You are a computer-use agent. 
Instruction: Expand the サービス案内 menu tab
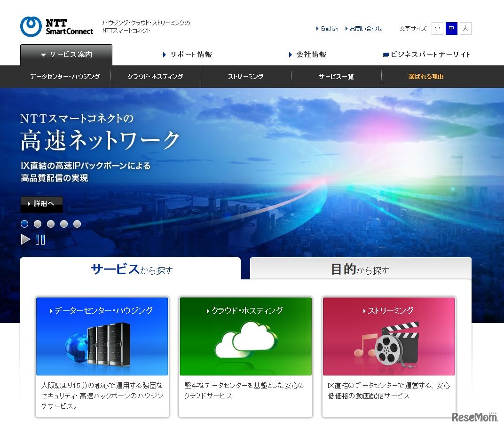pyautogui.click(x=66, y=55)
